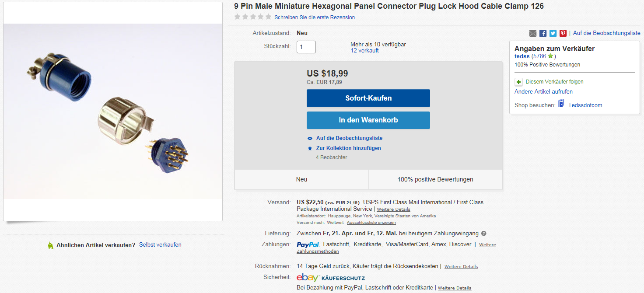Click the star collection icon
Image resolution: width=644 pixels, height=293 pixels.
pos(310,148)
